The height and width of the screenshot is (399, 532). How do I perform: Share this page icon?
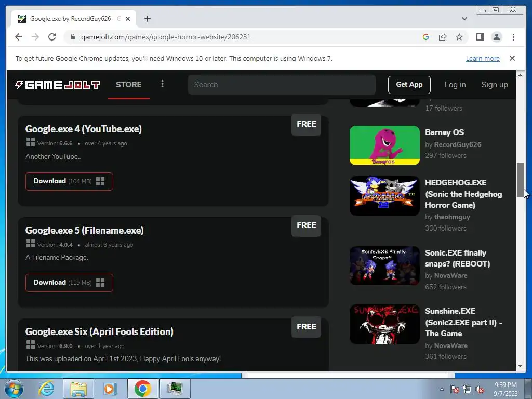443,37
